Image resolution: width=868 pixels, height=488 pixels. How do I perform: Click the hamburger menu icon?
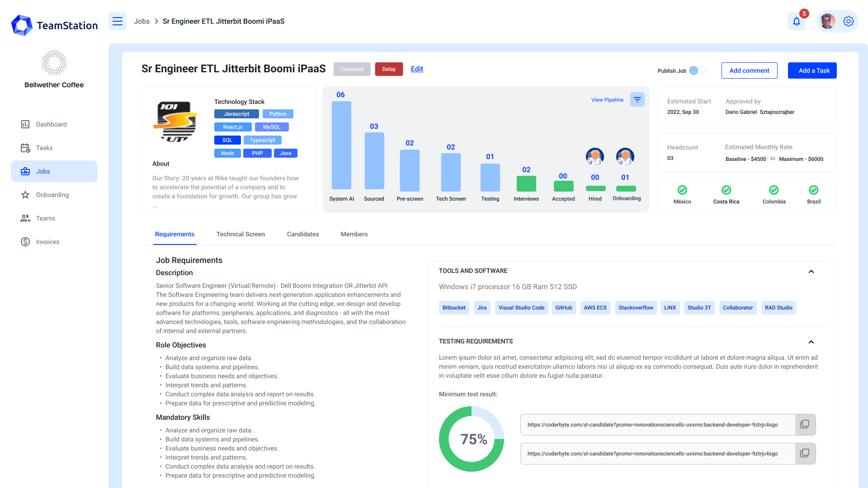(118, 21)
